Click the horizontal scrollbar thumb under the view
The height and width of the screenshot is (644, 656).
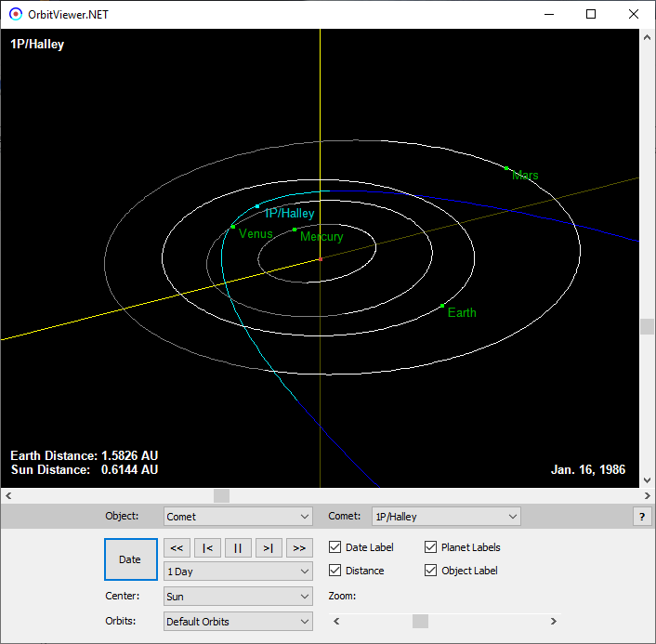221,496
